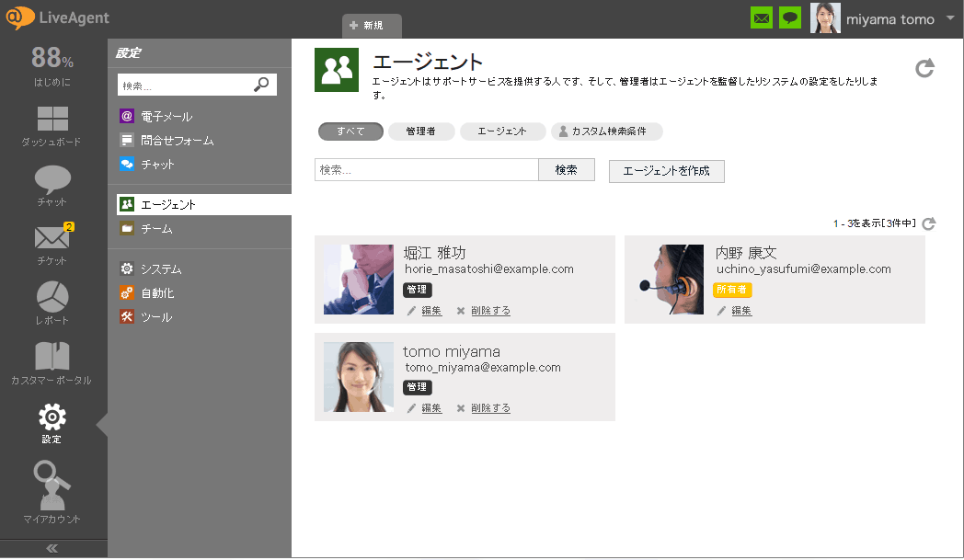Viewport: 964px width, 560px height.
Task: Open the LiveAgent logo home
Action: (58, 17)
